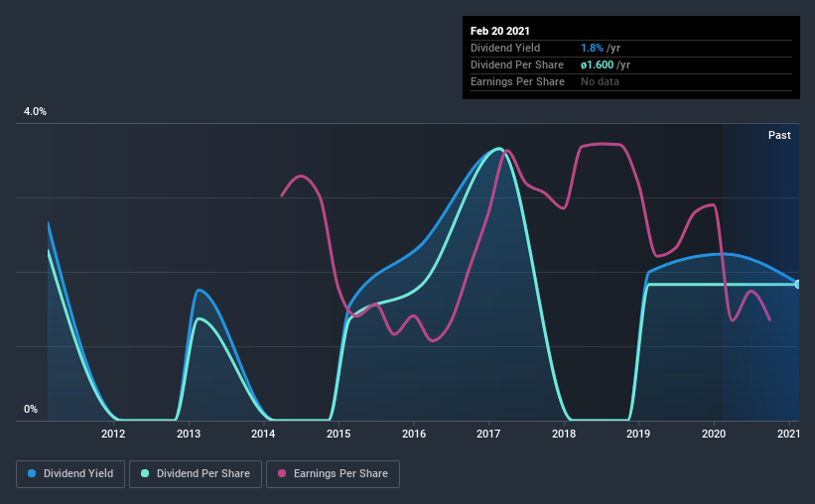Viewport: 815px width, 504px height.
Task: Click the Past region label
Action: pos(779,135)
